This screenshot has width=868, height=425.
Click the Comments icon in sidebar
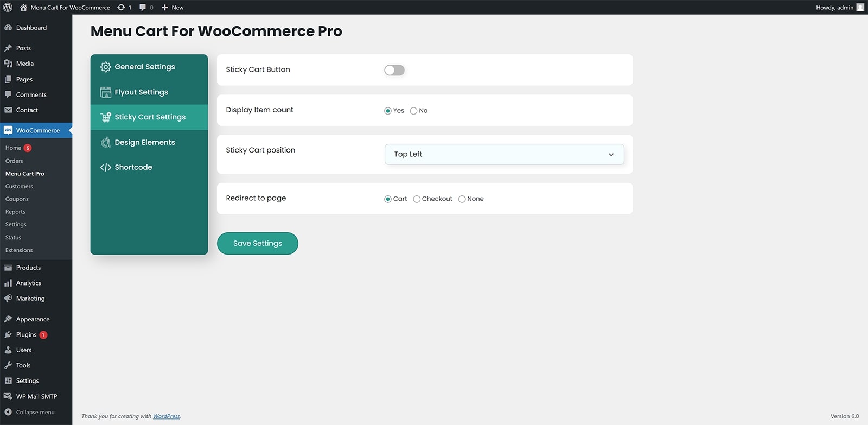(8, 94)
